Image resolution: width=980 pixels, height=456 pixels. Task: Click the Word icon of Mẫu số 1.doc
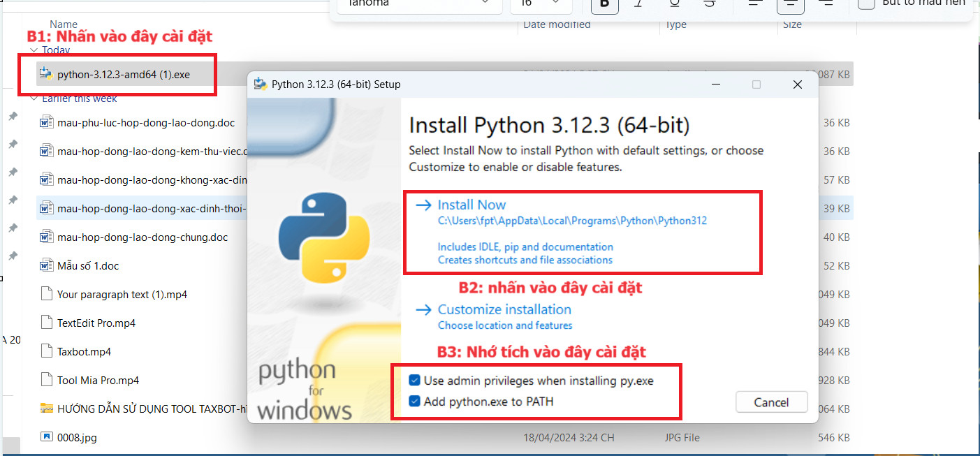coord(47,265)
